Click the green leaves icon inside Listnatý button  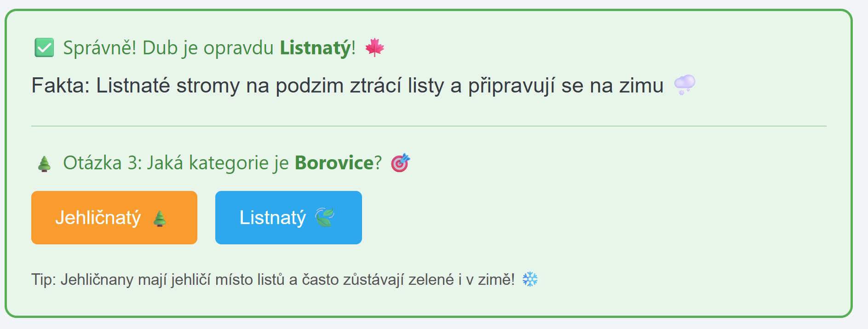point(324,218)
